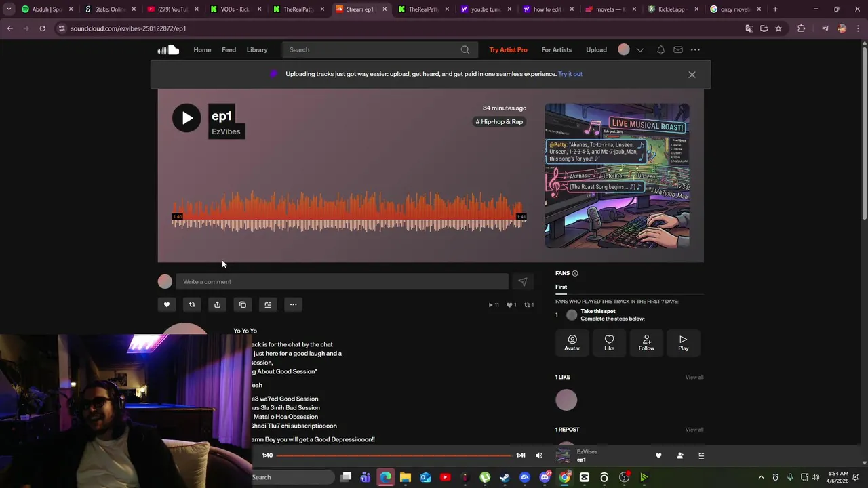The image size is (868, 488).
Task: Open the track's More options menu
Action: pos(294,304)
